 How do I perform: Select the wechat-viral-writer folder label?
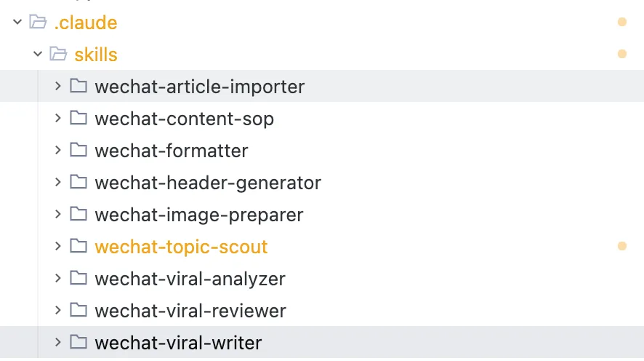[178, 343]
